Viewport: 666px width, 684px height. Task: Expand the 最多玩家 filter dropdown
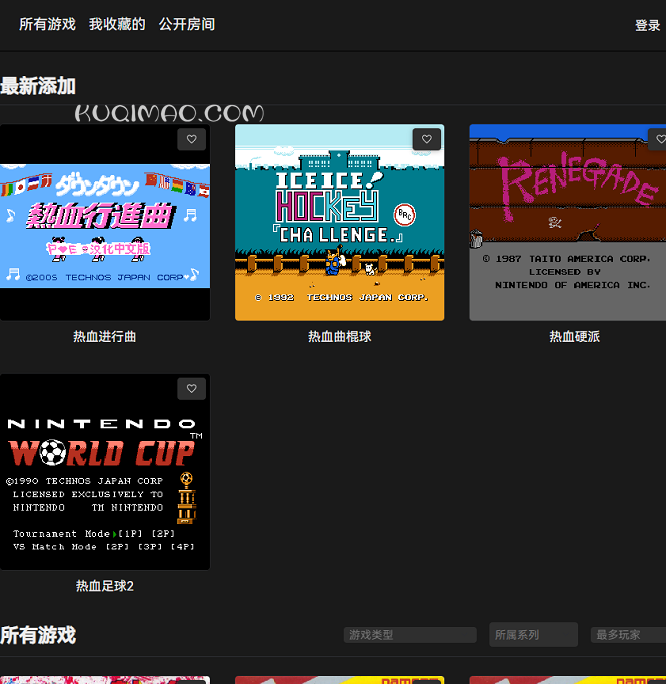tap(628, 635)
